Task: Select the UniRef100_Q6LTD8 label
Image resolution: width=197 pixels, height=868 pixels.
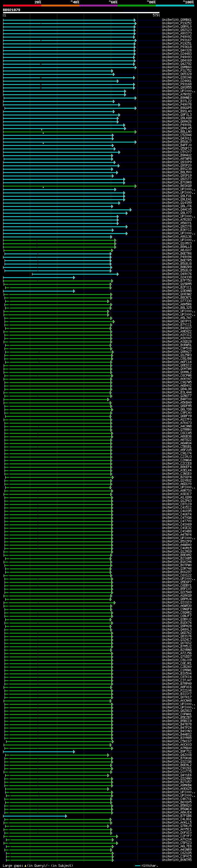Action: [x=177, y=410]
